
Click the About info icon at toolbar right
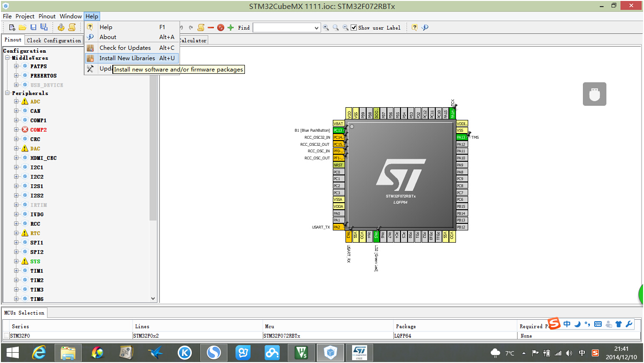pyautogui.click(x=424, y=28)
